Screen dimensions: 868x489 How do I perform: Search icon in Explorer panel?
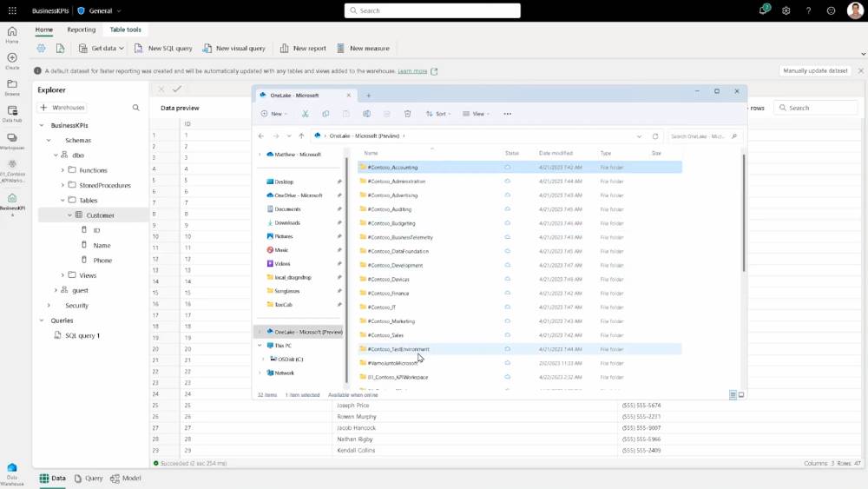point(135,108)
